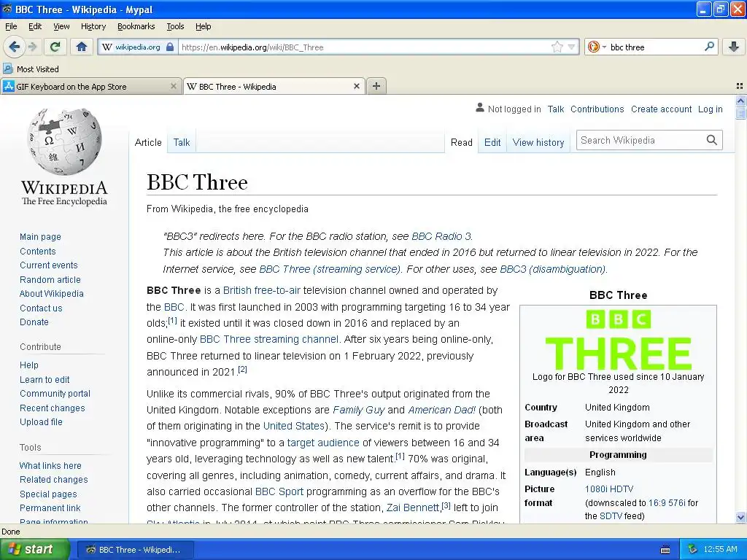The image size is (747, 560).
Task: Bookmark page with the star icon
Action: click(x=557, y=47)
